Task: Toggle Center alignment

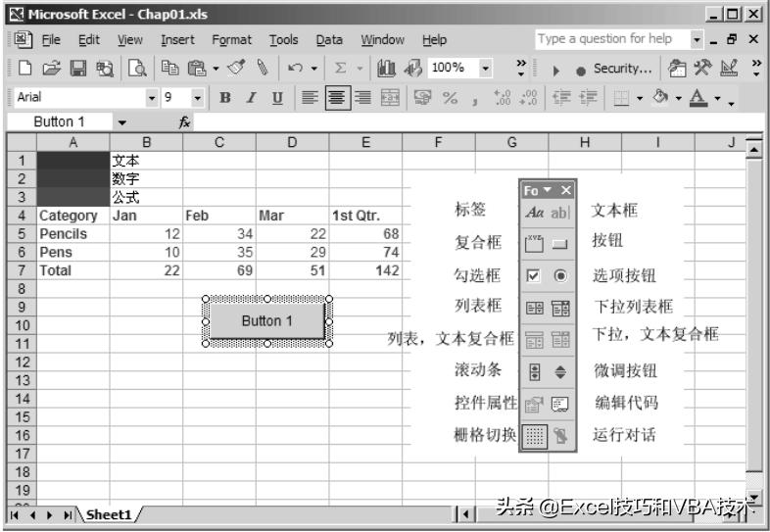Action: pyautogui.click(x=338, y=98)
